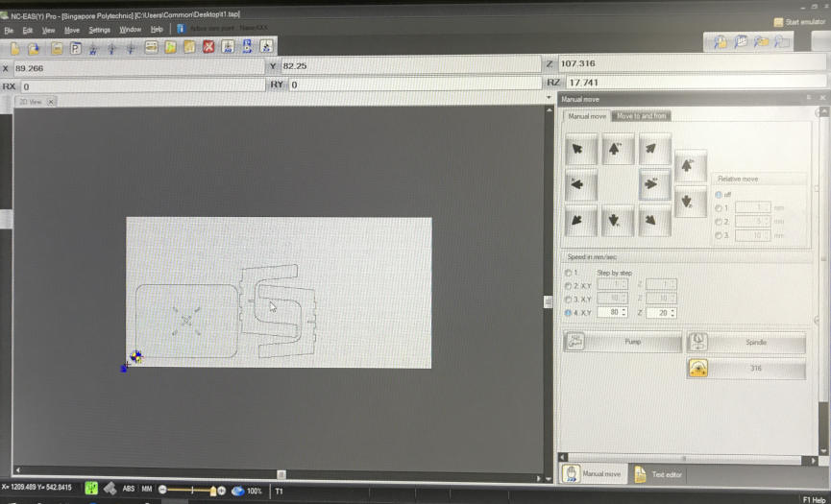Click the RZ coordinate field 17.741

[697, 82]
